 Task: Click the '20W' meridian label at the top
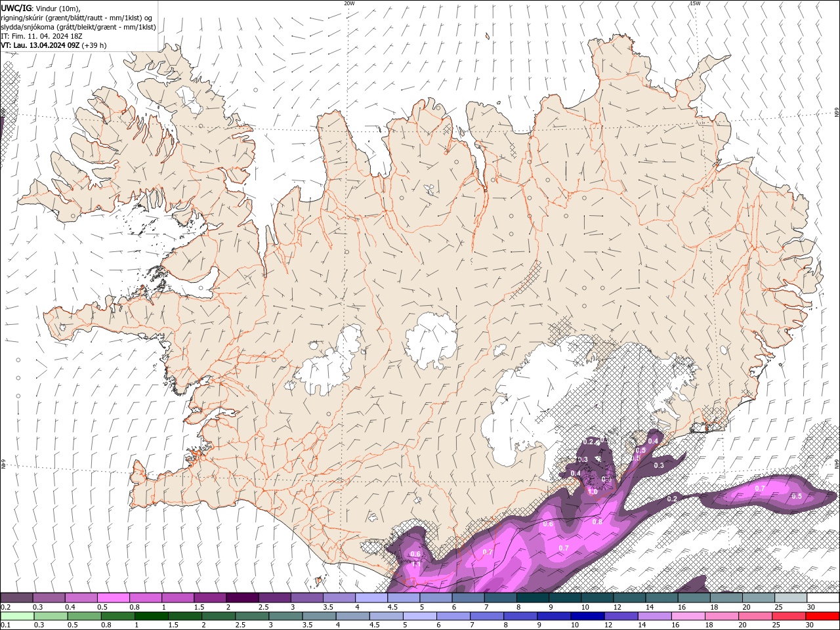pos(350,3)
